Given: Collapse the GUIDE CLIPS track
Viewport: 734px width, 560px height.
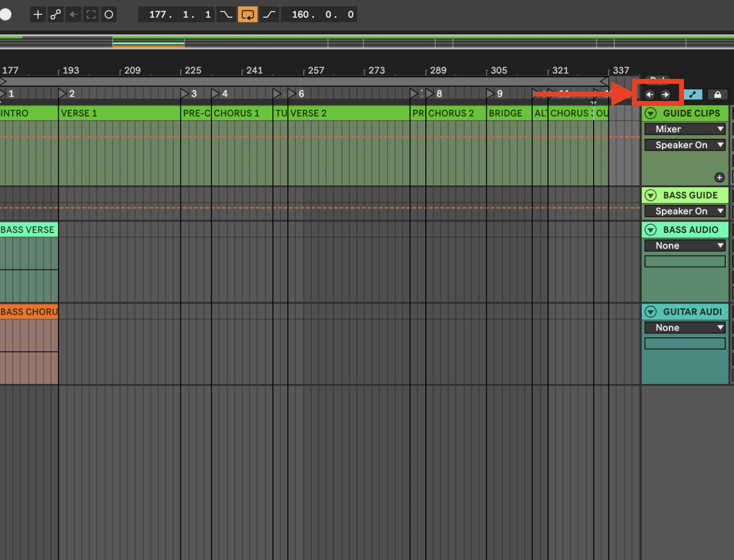Looking at the screenshot, I should [x=651, y=113].
